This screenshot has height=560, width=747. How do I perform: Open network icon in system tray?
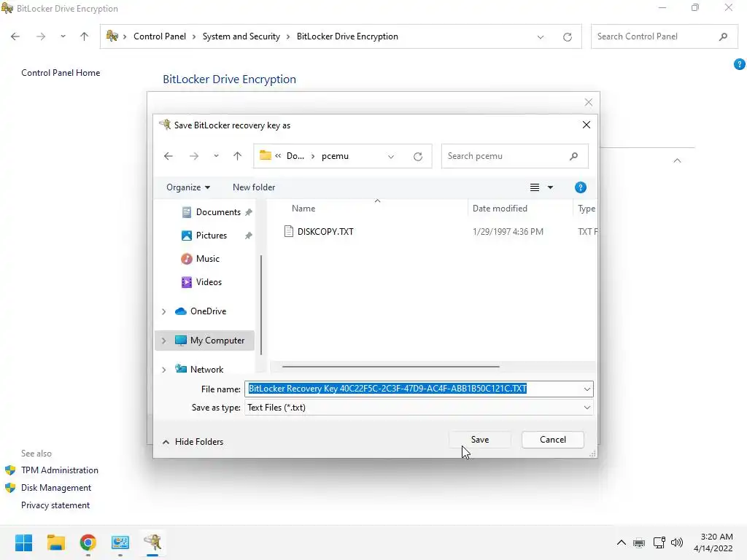[659, 542]
